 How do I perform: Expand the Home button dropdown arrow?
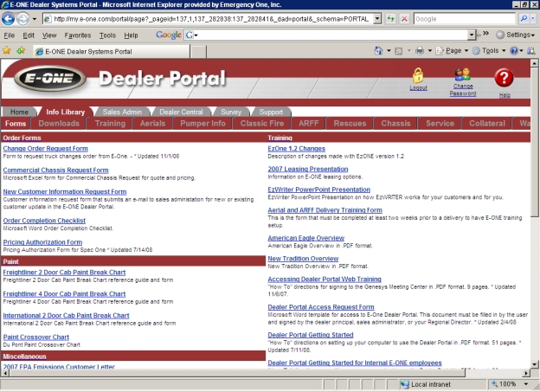pyautogui.click(x=389, y=51)
